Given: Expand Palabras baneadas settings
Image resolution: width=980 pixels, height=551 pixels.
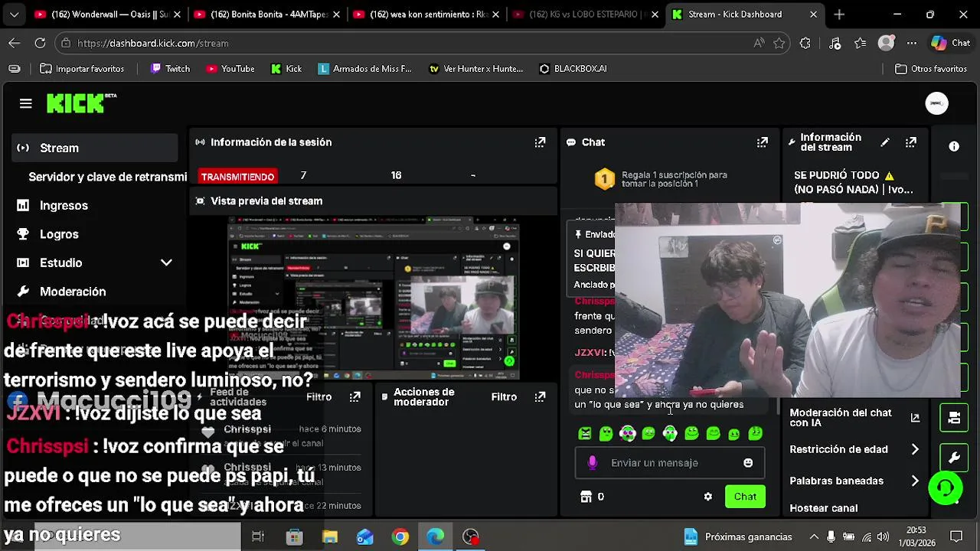Looking at the screenshot, I should tap(915, 481).
